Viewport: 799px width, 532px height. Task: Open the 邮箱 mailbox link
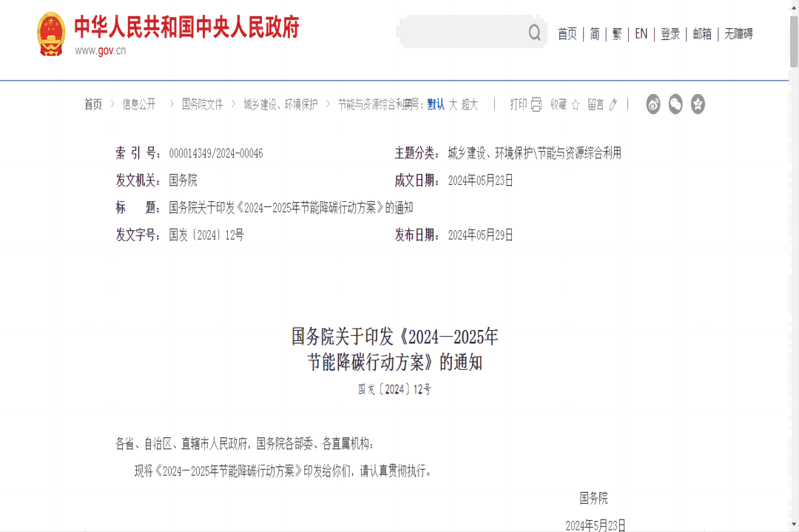[701, 34]
